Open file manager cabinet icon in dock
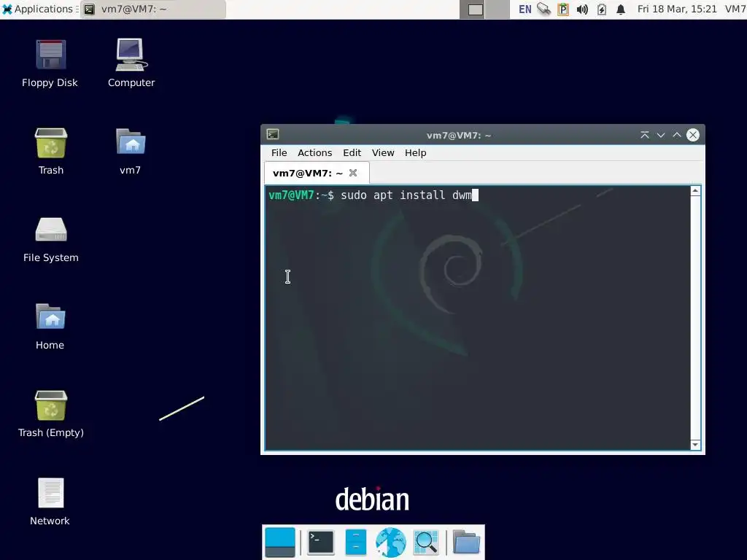Viewport: 747px width, 560px height. point(355,542)
